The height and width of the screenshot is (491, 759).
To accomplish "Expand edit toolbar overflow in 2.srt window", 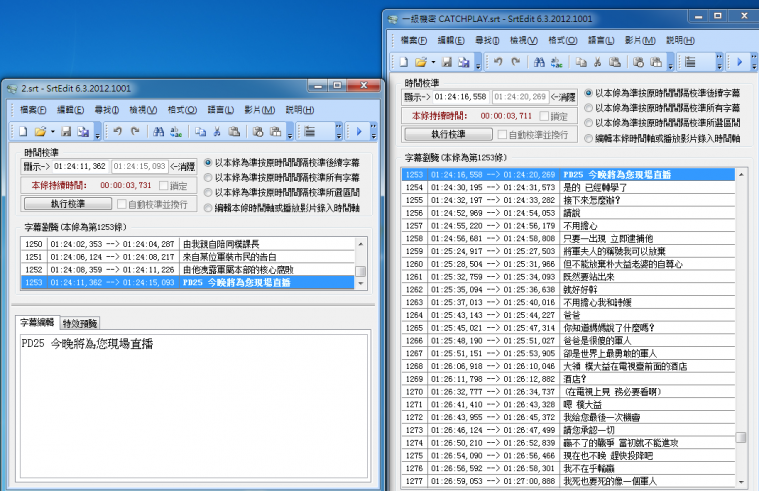I will pos(290,132).
